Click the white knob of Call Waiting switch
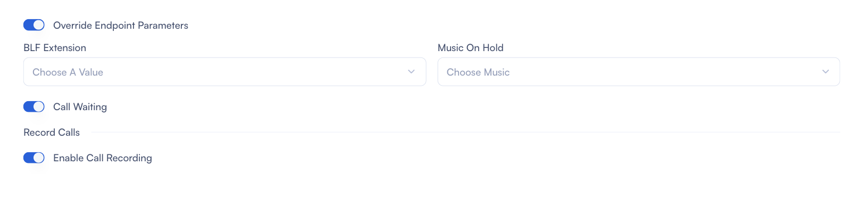The height and width of the screenshot is (214, 868). coord(39,106)
